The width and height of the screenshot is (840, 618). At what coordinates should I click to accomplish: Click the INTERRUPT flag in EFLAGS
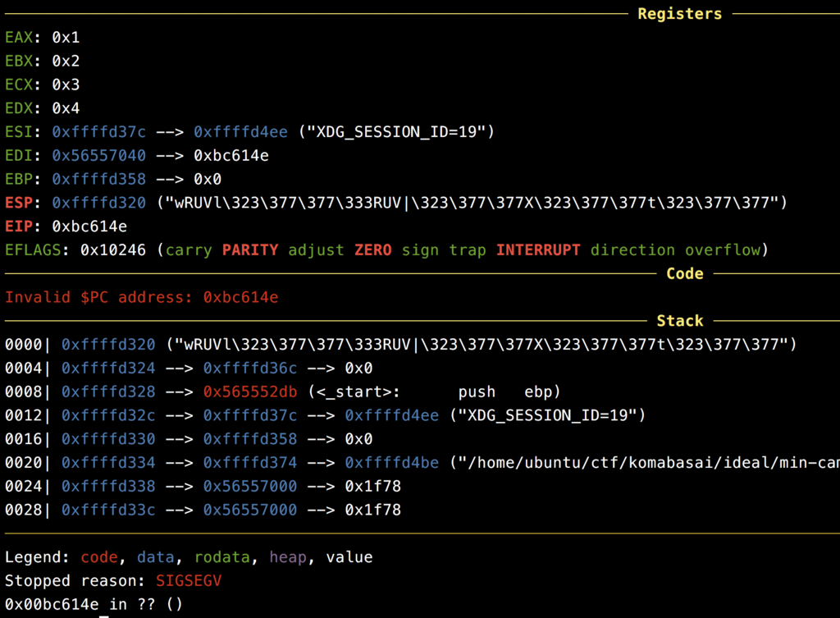coord(538,249)
